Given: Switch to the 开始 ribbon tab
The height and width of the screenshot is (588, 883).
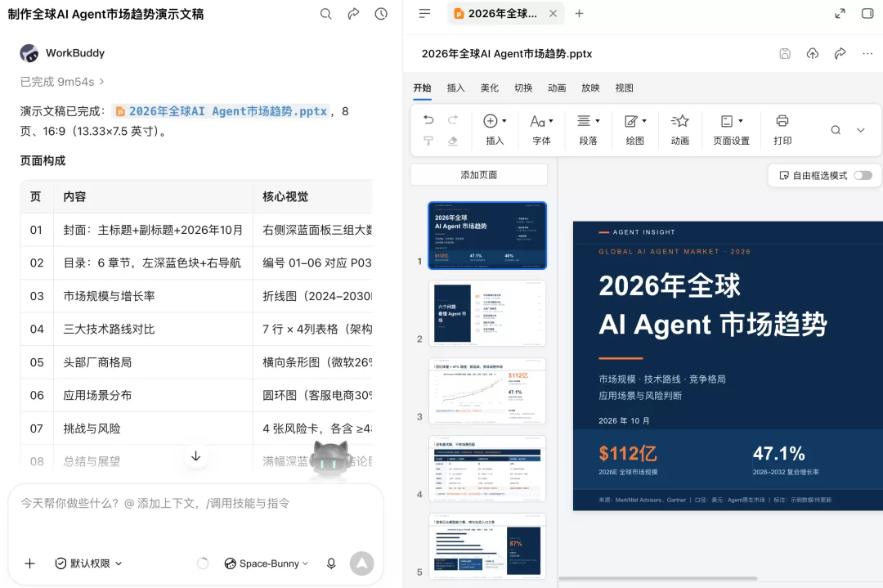Looking at the screenshot, I should pos(423,88).
